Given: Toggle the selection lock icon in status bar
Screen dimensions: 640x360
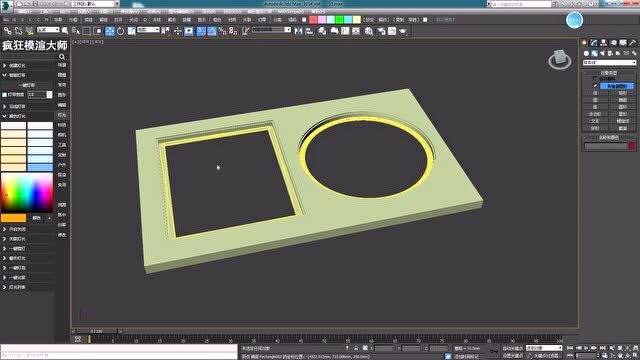Looking at the screenshot, I should [356, 348].
